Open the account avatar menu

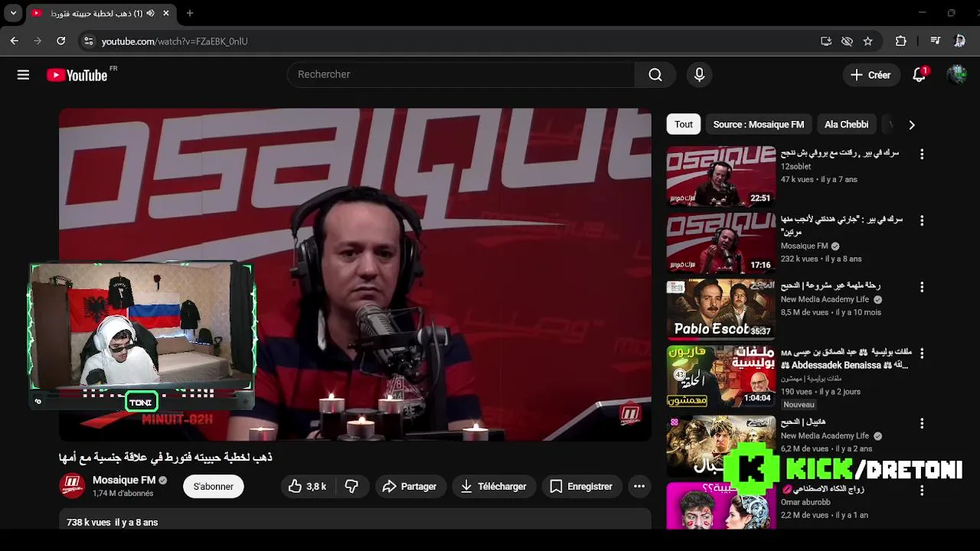[x=956, y=74]
